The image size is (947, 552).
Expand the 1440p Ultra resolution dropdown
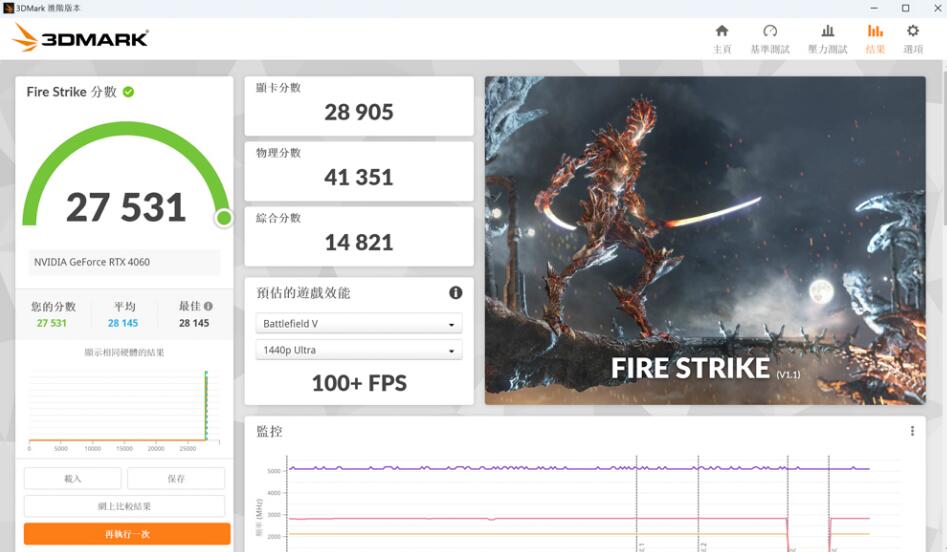tap(358, 350)
